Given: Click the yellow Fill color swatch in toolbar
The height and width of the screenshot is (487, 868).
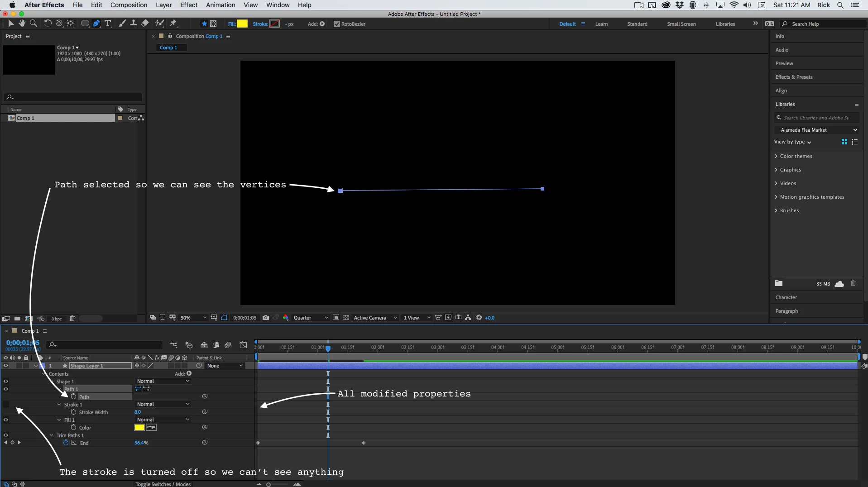Looking at the screenshot, I should pyautogui.click(x=242, y=24).
